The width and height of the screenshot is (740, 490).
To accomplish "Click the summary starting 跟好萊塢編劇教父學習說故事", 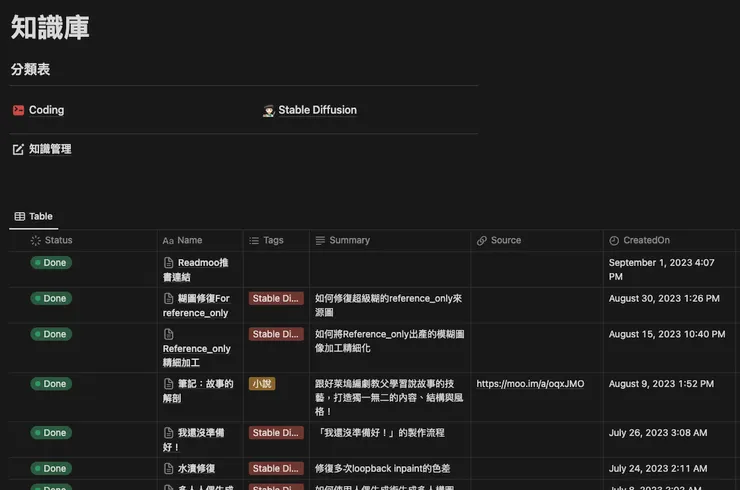I will [389, 397].
